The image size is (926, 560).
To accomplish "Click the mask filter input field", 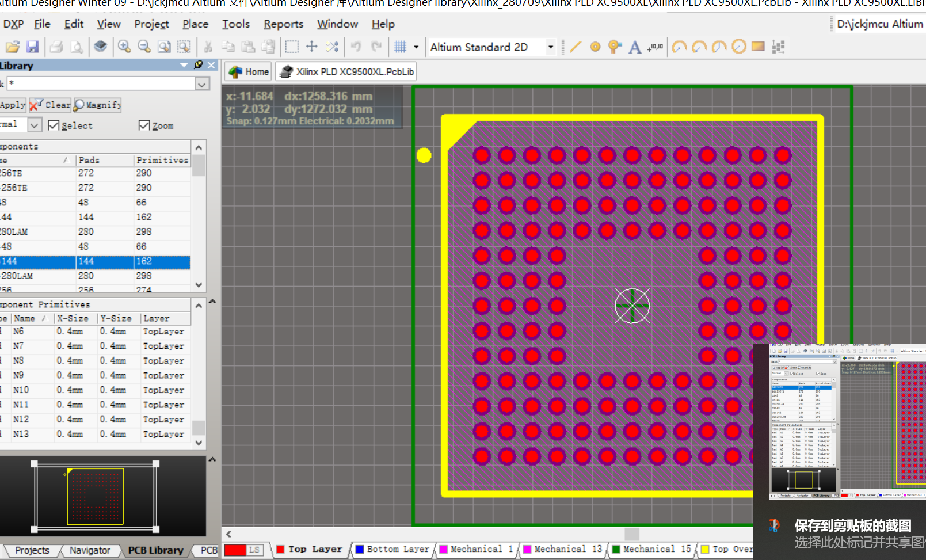I will pos(101,84).
